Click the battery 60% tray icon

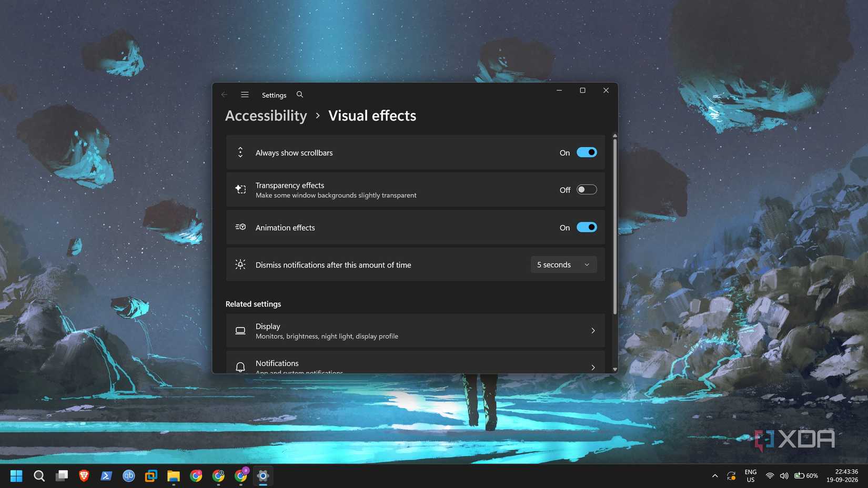[806, 476]
